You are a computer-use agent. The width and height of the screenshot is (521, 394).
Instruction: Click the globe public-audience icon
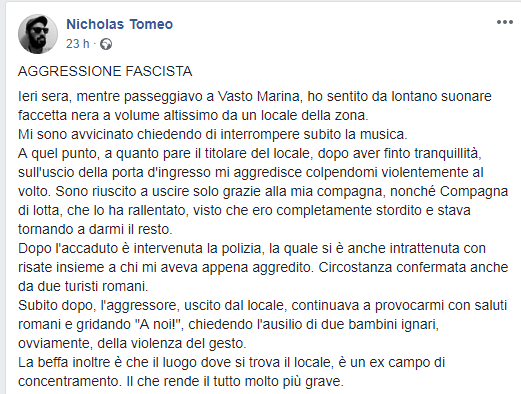106,44
